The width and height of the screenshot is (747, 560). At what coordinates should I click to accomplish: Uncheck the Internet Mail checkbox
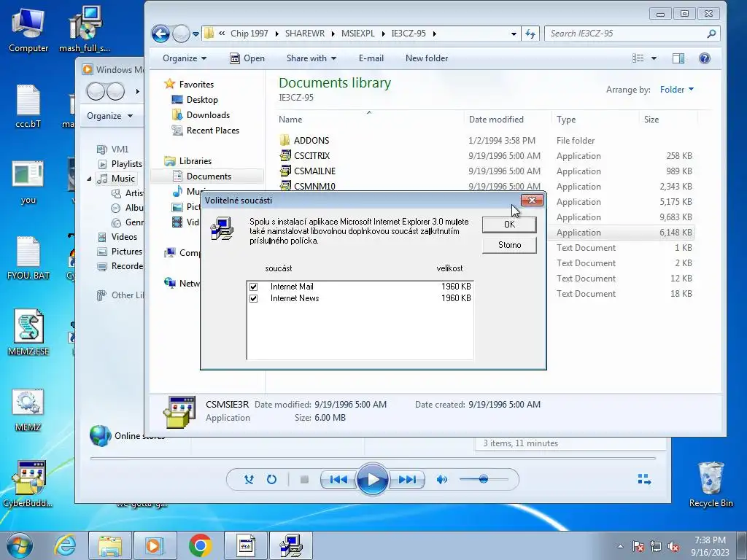pos(253,287)
